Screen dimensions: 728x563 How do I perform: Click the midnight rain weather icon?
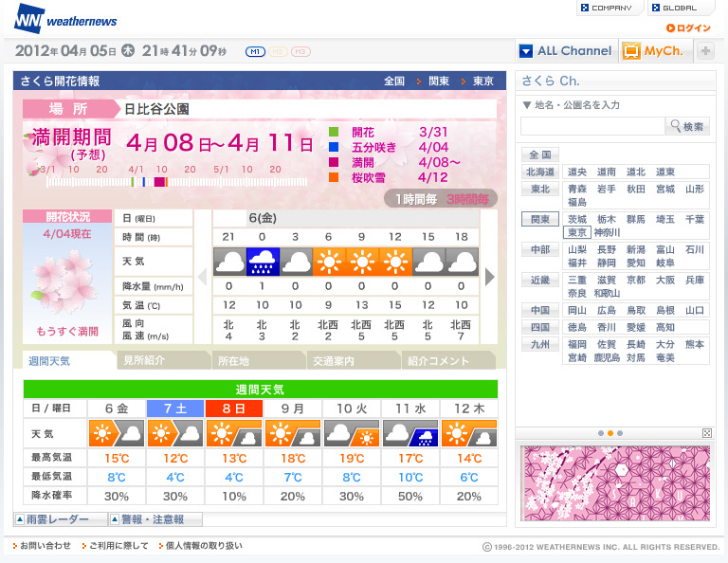click(263, 262)
